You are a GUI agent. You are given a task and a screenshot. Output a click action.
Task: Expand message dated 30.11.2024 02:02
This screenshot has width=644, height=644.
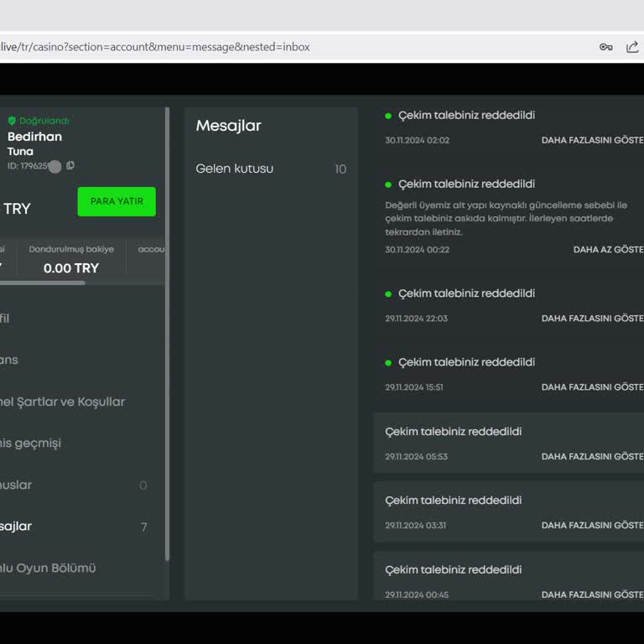[592, 140]
